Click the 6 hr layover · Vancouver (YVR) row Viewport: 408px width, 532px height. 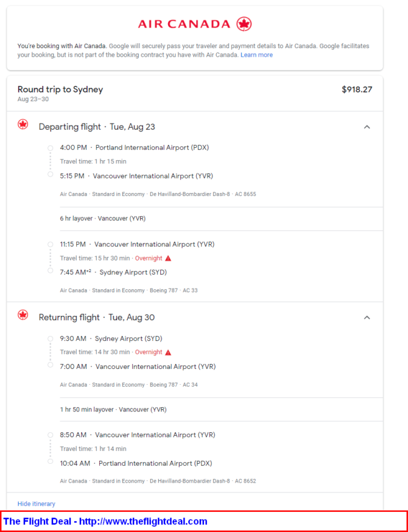[x=103, y=219]
